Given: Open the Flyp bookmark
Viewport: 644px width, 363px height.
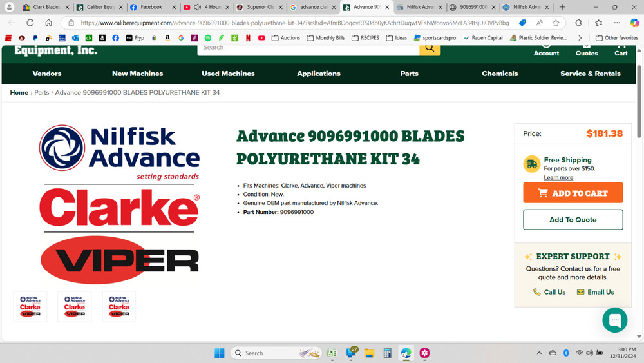Looking at the screenshot, I should 135,38.
